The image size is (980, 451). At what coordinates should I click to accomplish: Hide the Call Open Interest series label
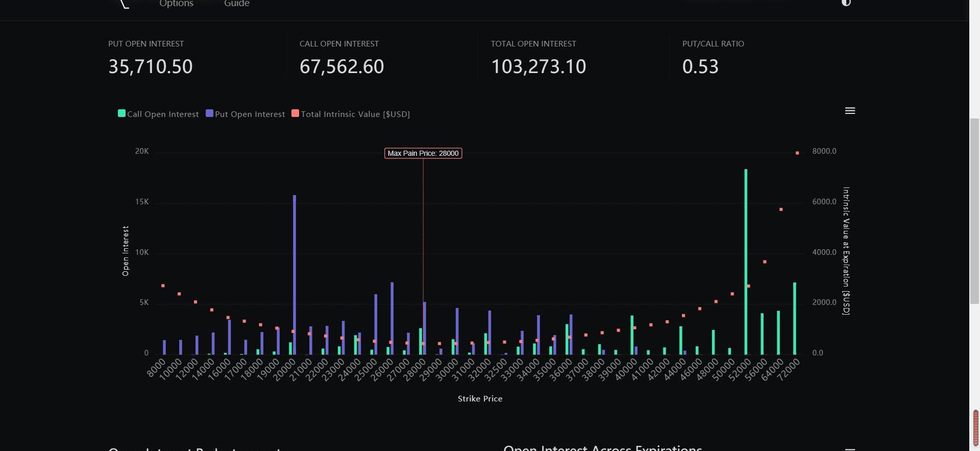click(x=163, y=114)
